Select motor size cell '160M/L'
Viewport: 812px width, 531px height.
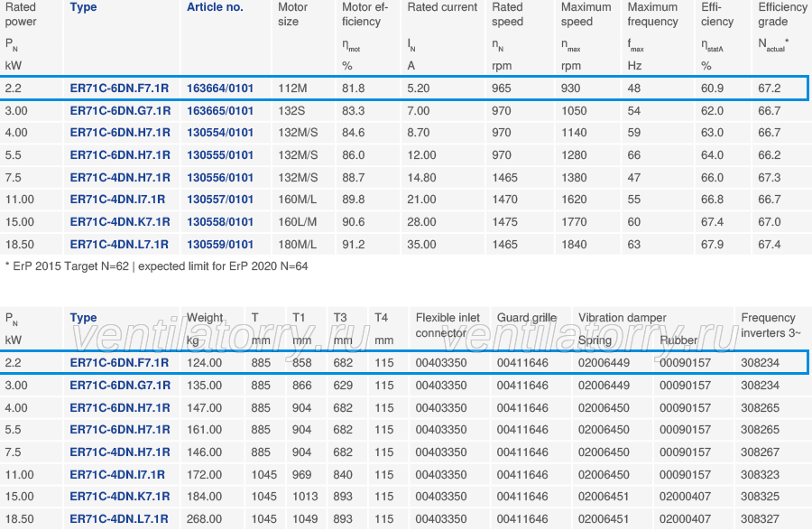pos(297,200)
